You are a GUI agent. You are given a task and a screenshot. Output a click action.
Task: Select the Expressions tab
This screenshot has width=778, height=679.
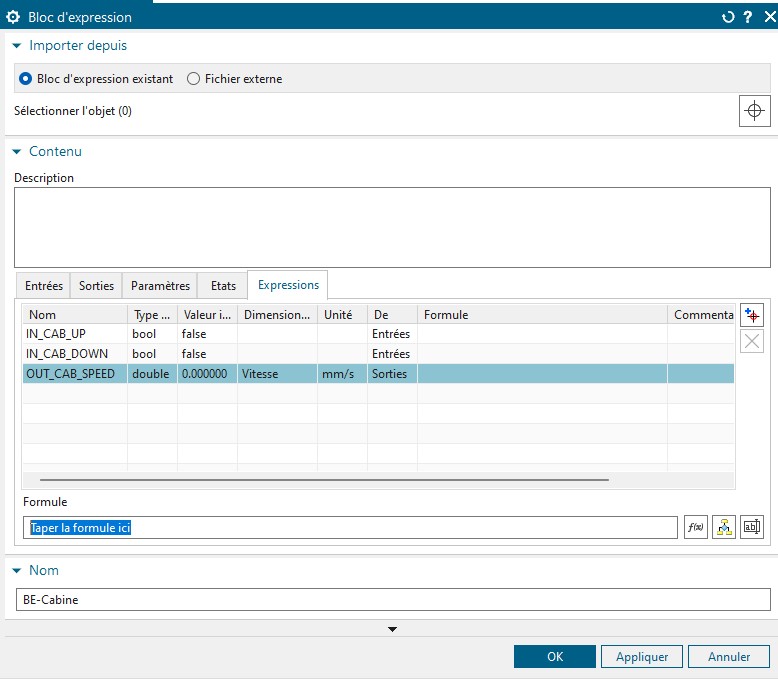[288, 285]
